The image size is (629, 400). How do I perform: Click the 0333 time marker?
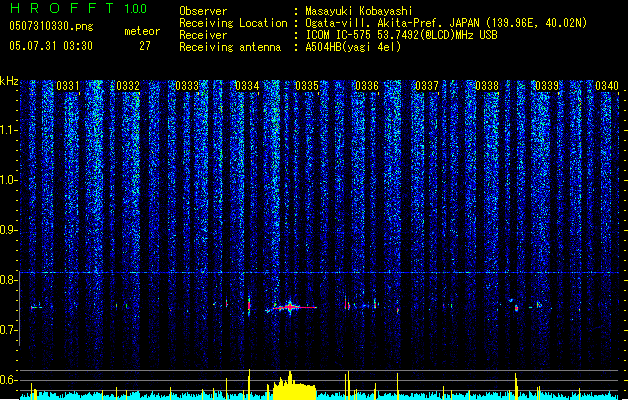click(x=187, y=86)
